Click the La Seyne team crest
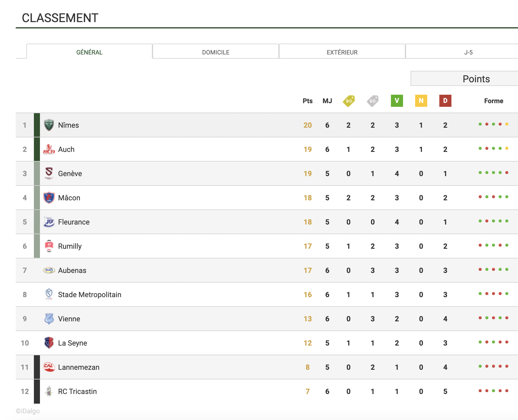 [x=49, y=343]
